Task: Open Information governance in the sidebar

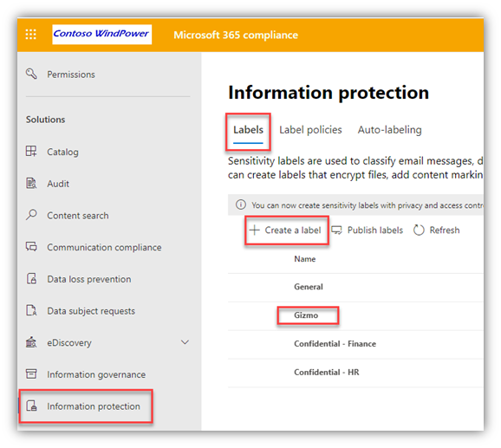Action: point(96,374)
